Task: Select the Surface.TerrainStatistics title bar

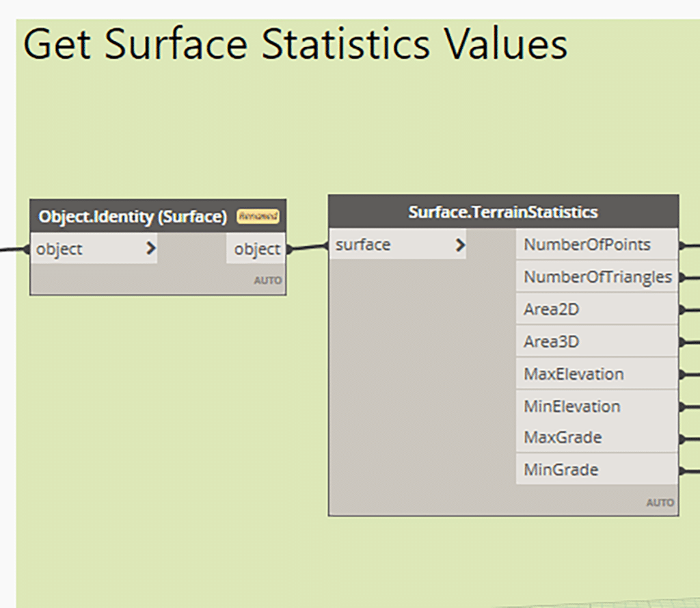Action: (x=503, y=212)
